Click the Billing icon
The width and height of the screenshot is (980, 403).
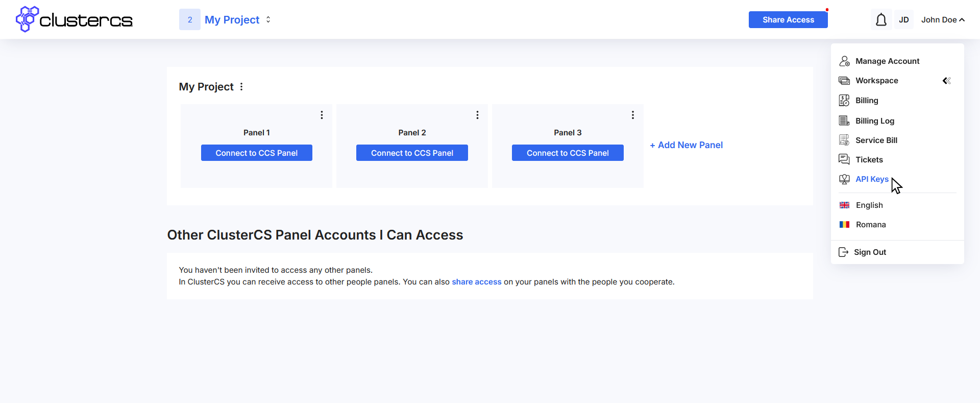click(x=844, y=101)
